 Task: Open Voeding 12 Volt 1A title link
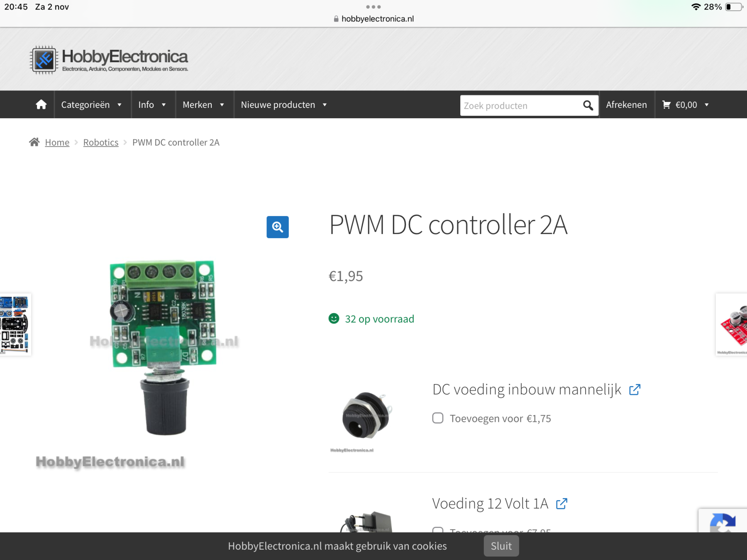(490, 503)
